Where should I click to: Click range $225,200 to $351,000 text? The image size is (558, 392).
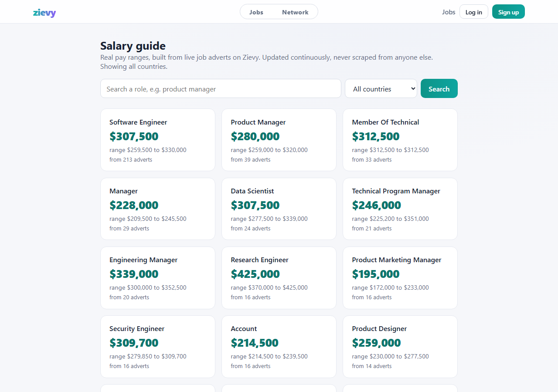(390, 219)
